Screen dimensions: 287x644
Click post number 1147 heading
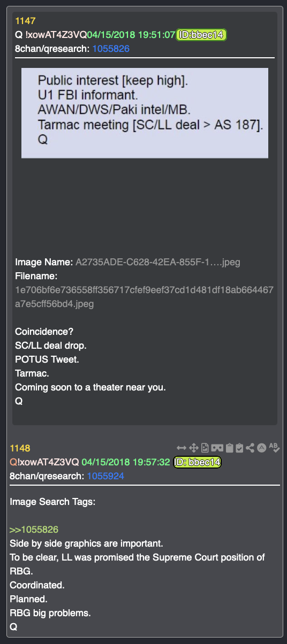pos(25,21)
